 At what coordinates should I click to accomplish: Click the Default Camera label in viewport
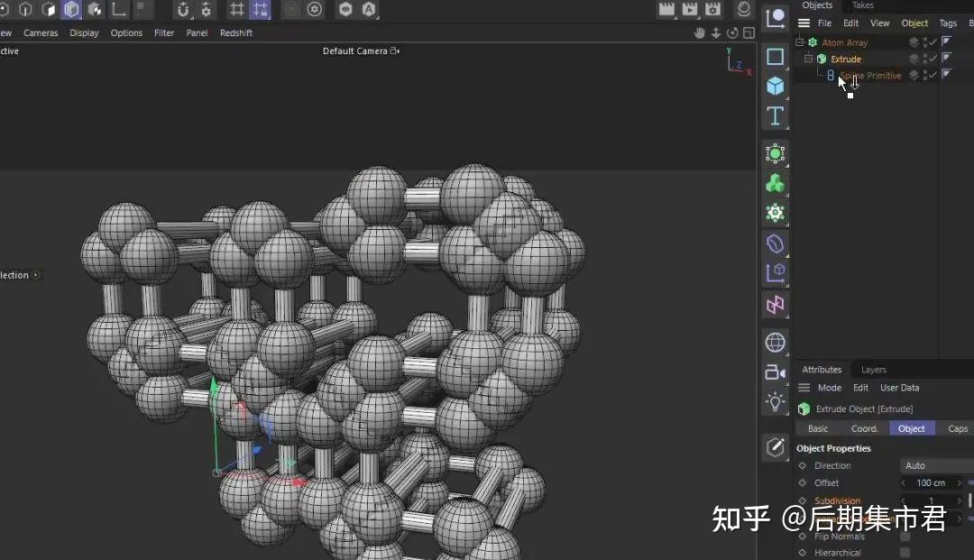pyautogui.click(x=355, y=51)
